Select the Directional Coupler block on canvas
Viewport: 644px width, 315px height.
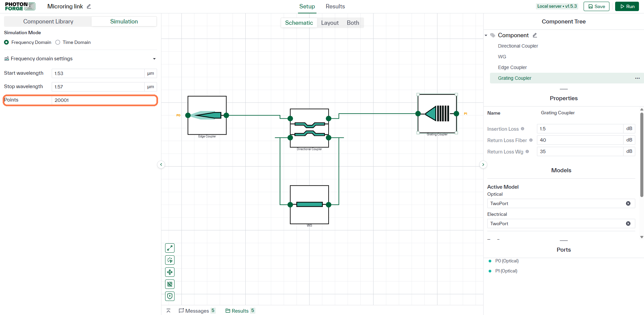pos(309,128)
